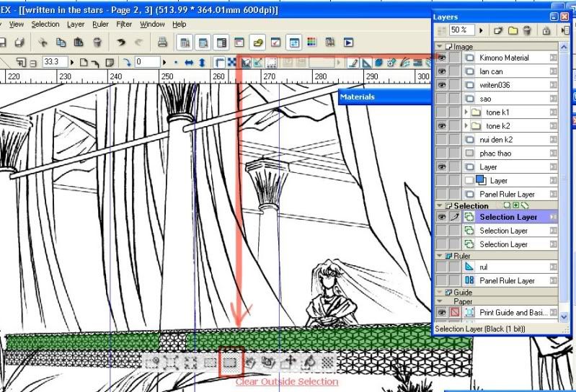Toggle the color grid palette icon

311,43
